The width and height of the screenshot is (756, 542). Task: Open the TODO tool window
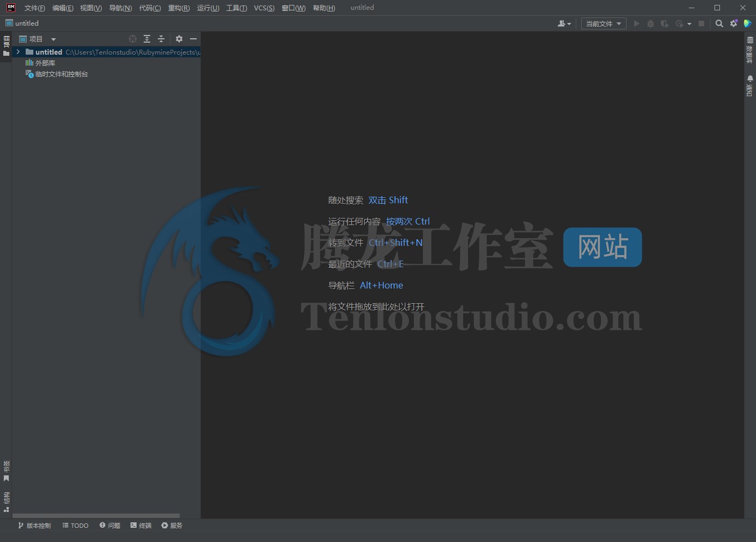(75, 525)
